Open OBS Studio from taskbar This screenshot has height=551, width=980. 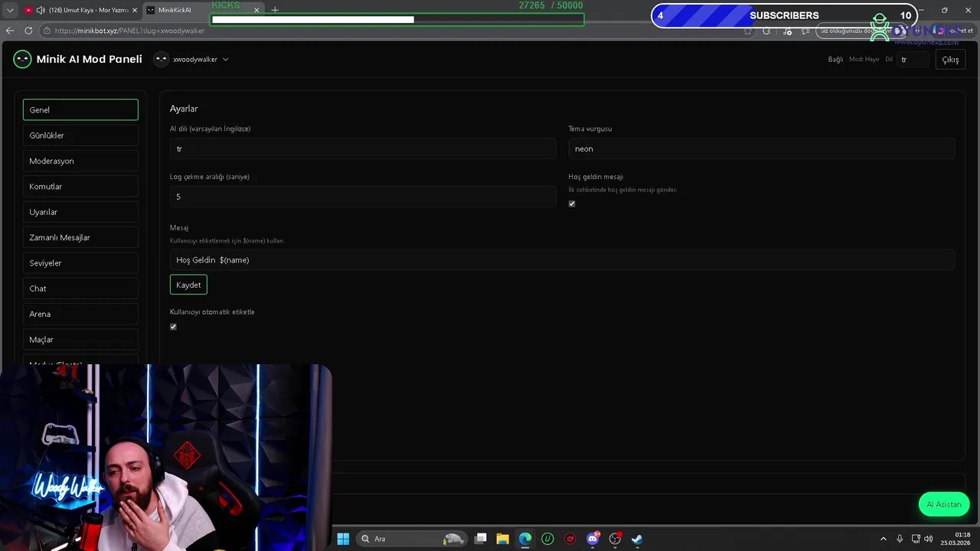coord(615,539)
